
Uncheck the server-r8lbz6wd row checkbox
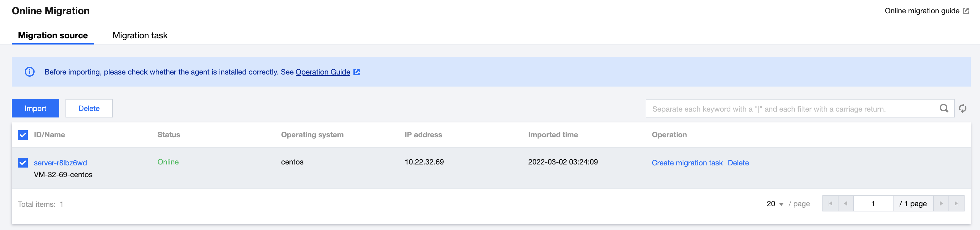click(23, 163)
